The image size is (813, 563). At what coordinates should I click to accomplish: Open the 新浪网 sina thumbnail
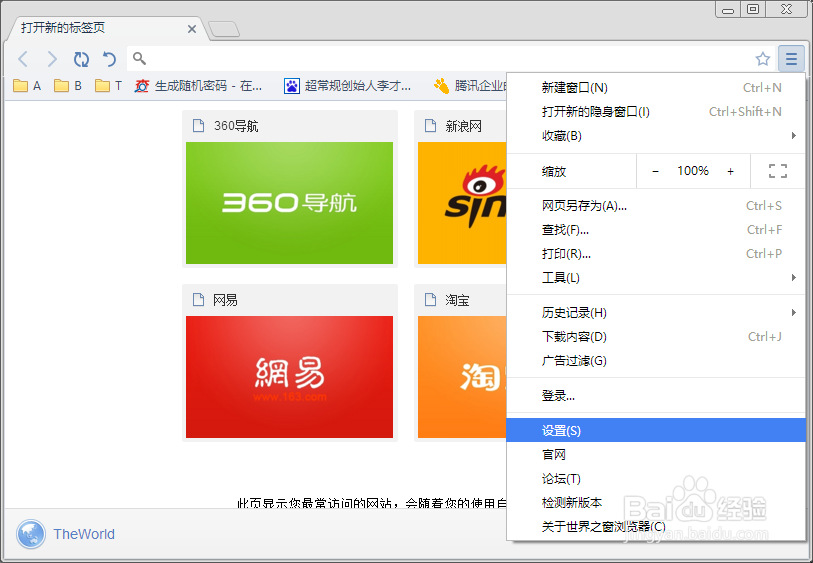click(462, 203)
